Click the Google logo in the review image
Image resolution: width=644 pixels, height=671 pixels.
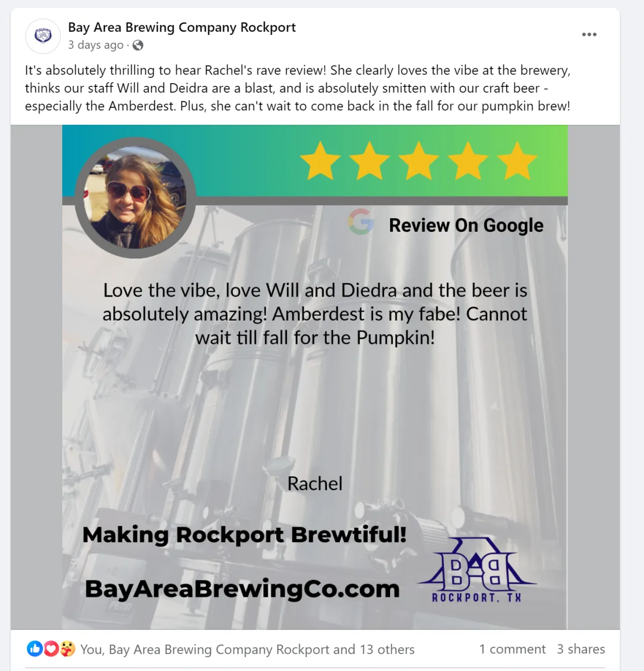tap(361, 222)
